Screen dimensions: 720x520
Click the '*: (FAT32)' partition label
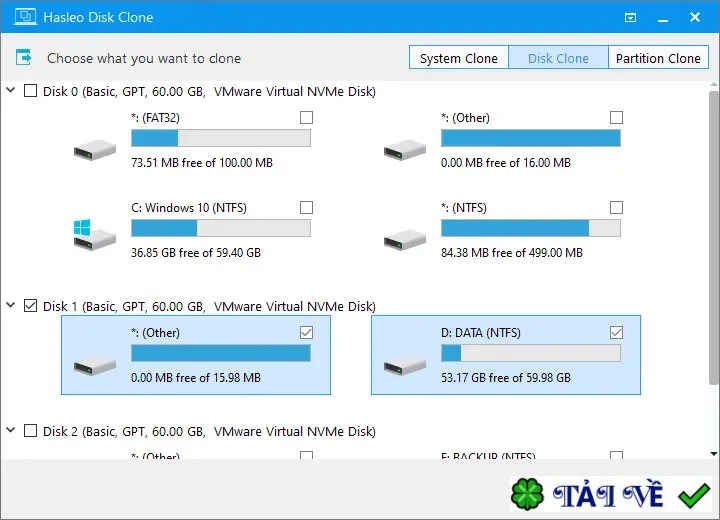pyautogui.click(x=155, y=118)
